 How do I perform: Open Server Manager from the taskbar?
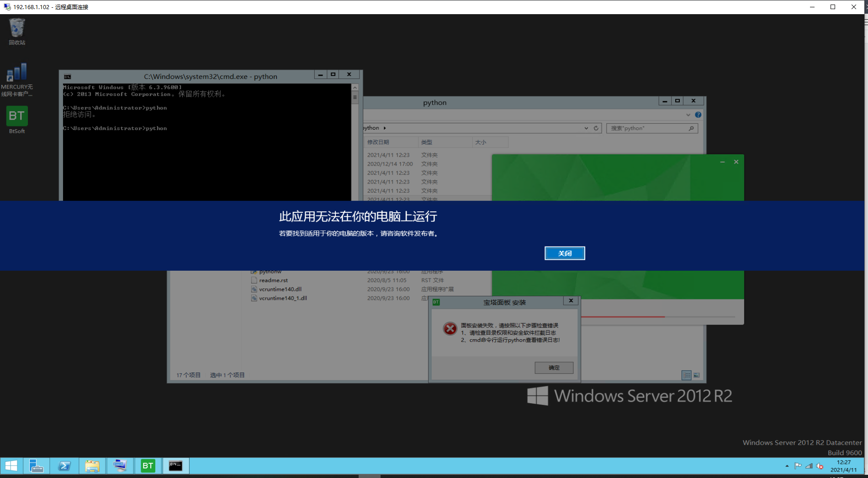[36, 466]
